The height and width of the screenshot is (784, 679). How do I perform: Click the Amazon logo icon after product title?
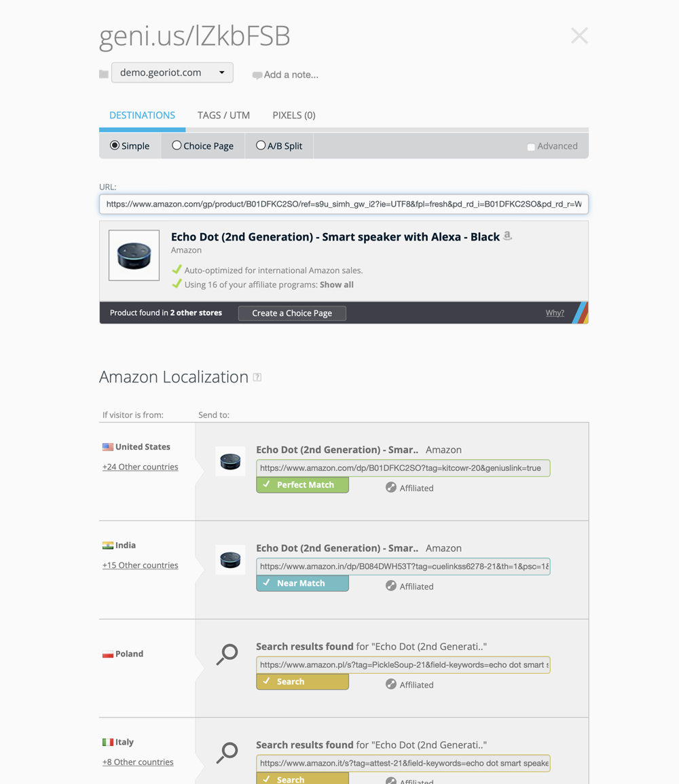pyautogui.click(x=507, y=236)
